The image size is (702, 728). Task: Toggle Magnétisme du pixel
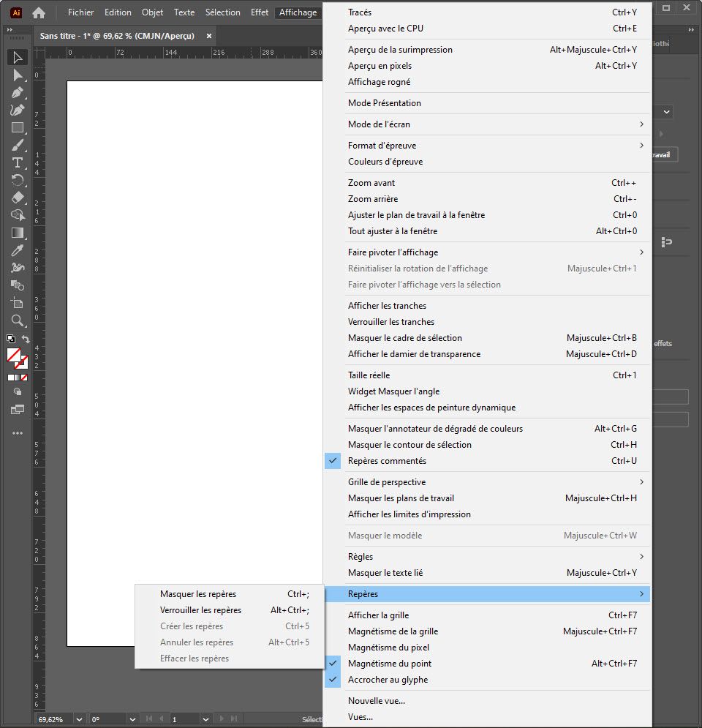click(x=487, y=648)
